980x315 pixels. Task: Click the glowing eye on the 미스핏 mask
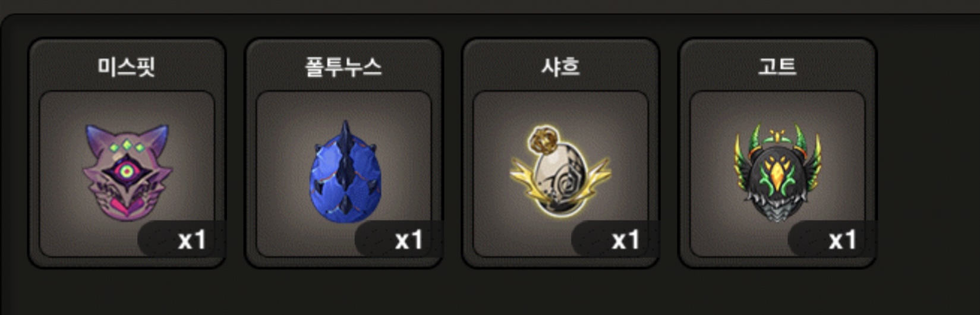(x=127, y=172)
